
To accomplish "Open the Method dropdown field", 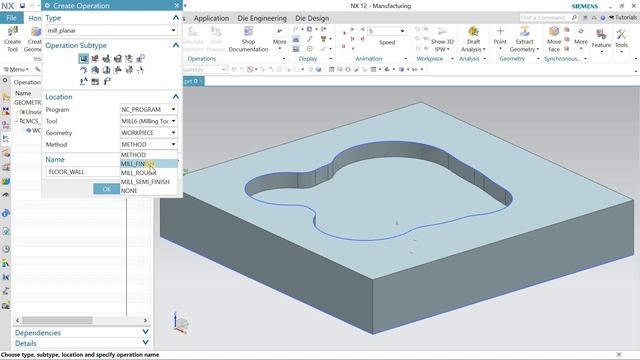I will pyautogui.click(x=149, y=144).
